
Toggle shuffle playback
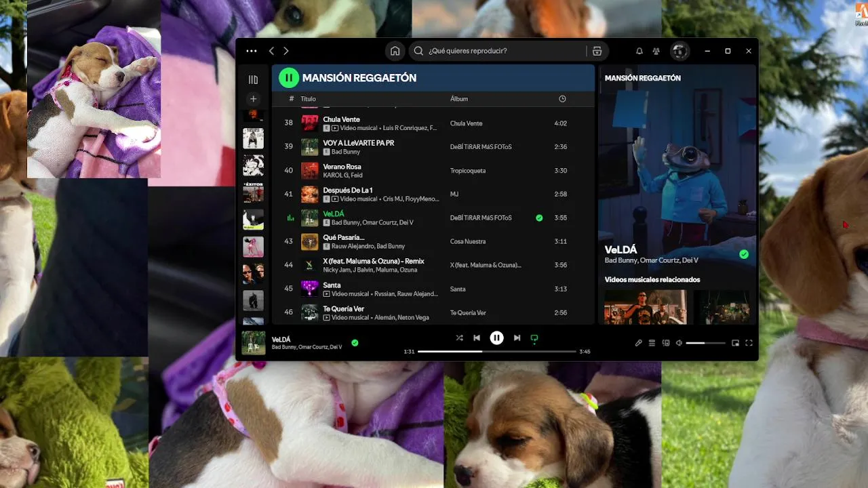[x=459, y=338]
